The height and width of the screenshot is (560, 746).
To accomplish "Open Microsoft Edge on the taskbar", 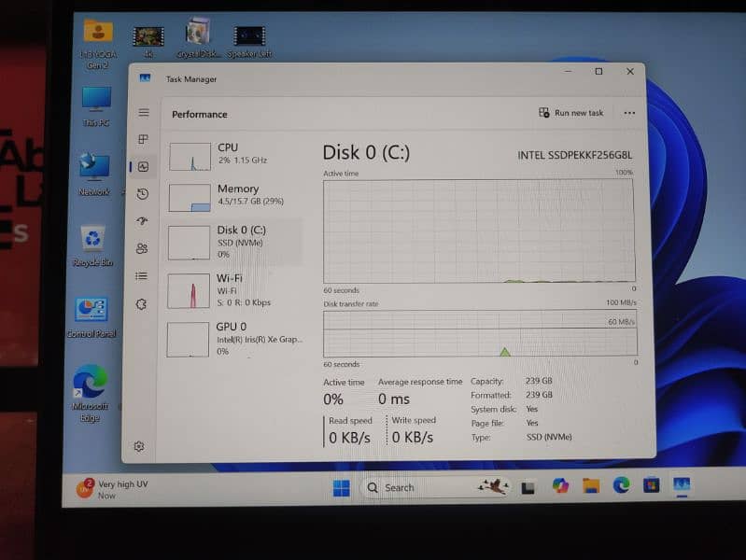I will tap(621, 485).
